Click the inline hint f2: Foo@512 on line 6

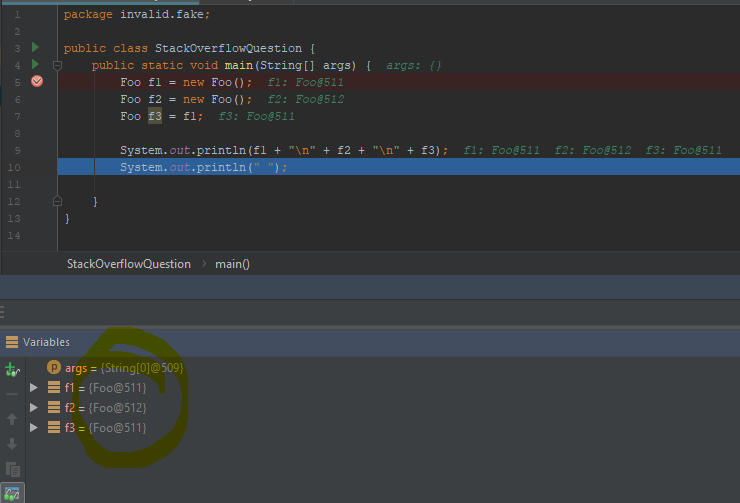[x=306, y=99]
